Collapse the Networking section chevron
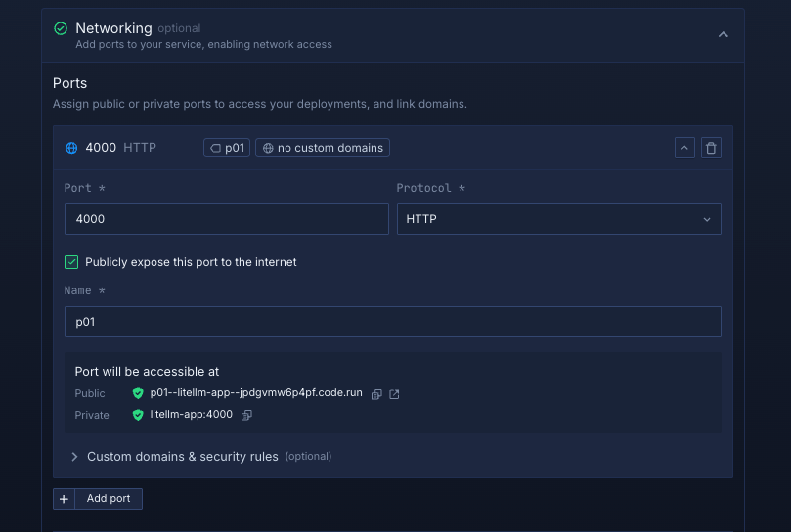The height and width of the screenshot is (532, 791). point(724,35)
